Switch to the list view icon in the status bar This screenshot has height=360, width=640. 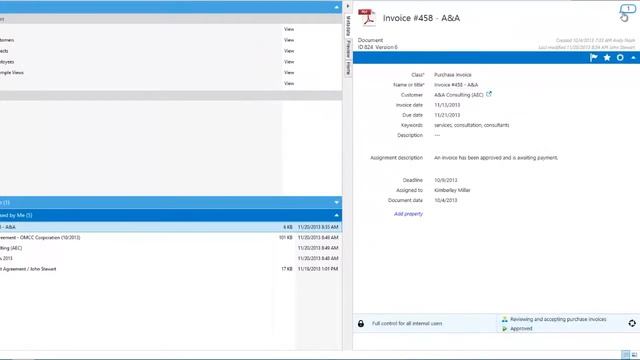(x=625, y=355)
